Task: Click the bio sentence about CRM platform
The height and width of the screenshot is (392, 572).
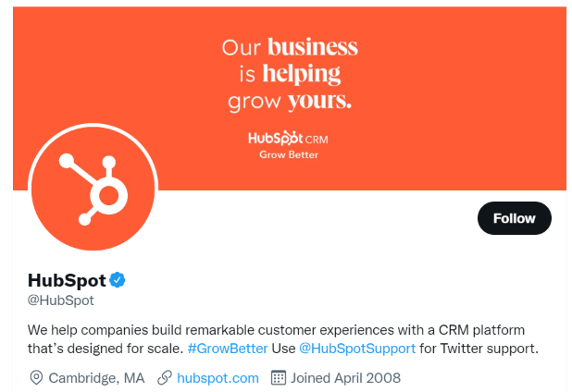Action: (x=278, y=329)
